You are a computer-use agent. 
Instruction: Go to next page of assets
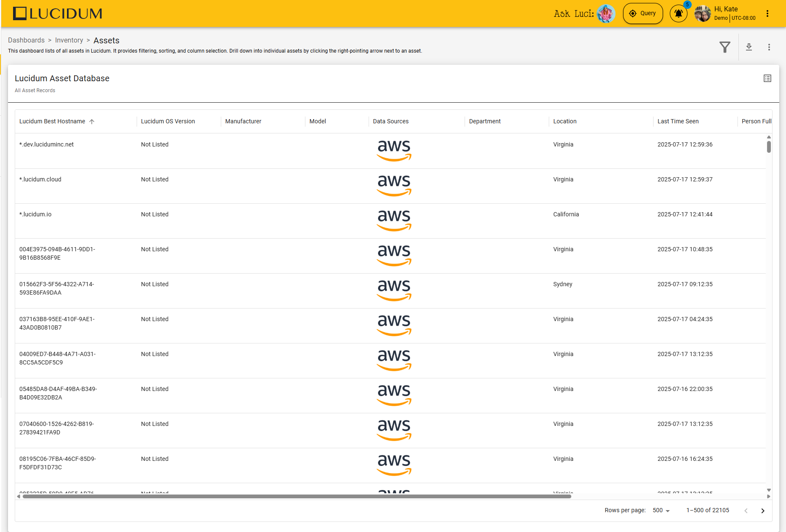point(763,511)
